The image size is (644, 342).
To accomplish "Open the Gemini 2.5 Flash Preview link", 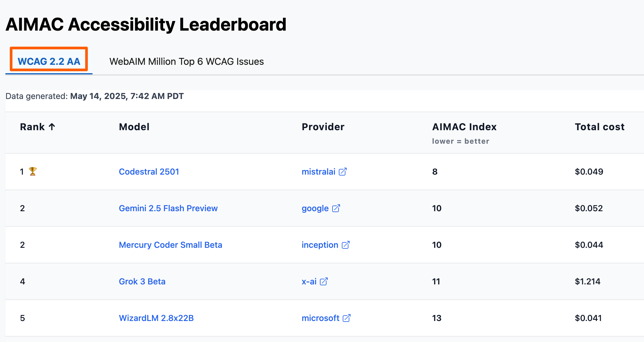I will tap(168, 208).
